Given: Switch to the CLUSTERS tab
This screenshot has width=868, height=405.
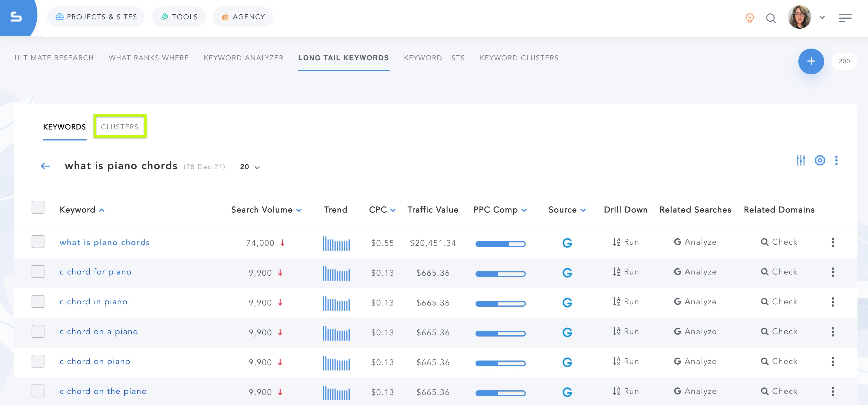Looking at the screenshot, I should 119,127.
